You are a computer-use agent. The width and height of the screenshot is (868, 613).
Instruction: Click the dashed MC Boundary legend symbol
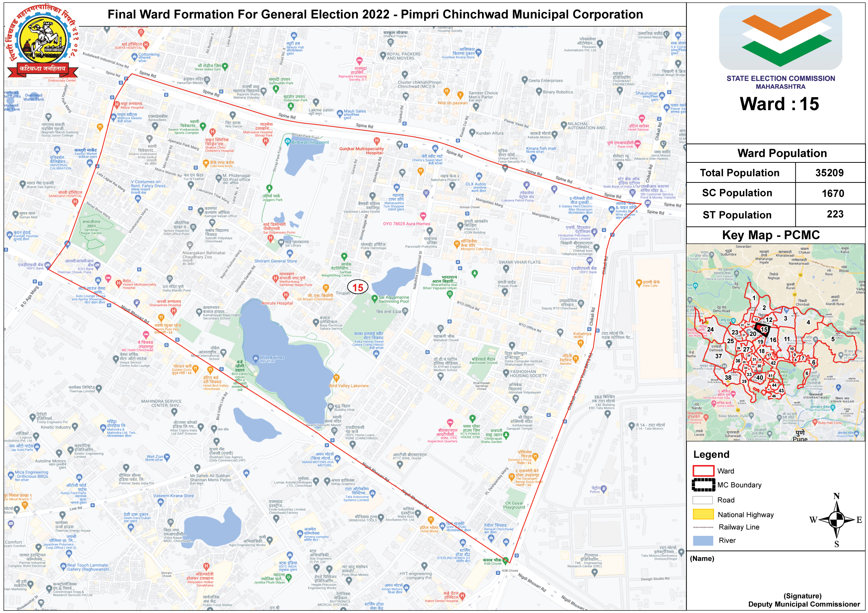(x=703, y=485)
